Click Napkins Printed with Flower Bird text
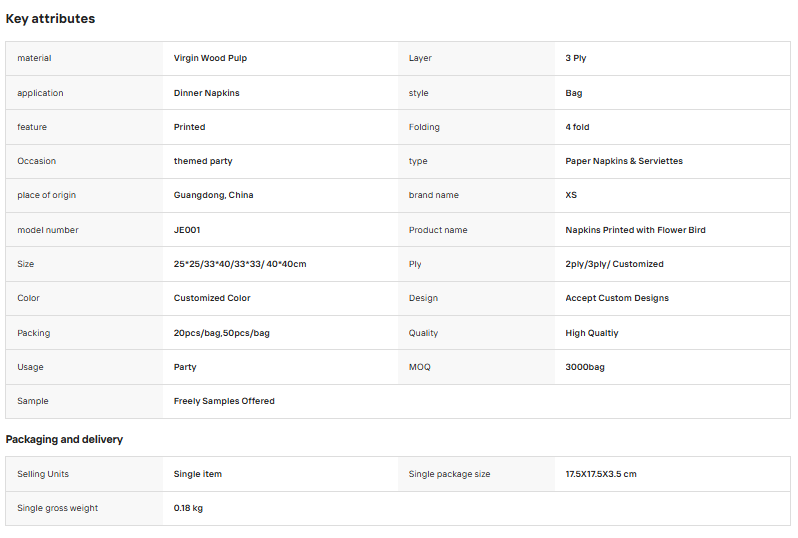The height and width of the screenshot is (538, 798). click(x=635, y=230)
